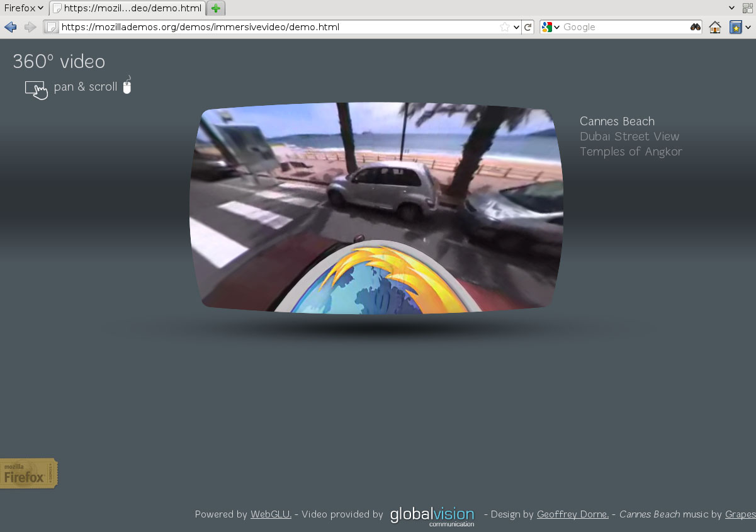Open the address bar history dropdown arrow
Image resolution: width=756 pixels, height=532 pixels.
517,27
